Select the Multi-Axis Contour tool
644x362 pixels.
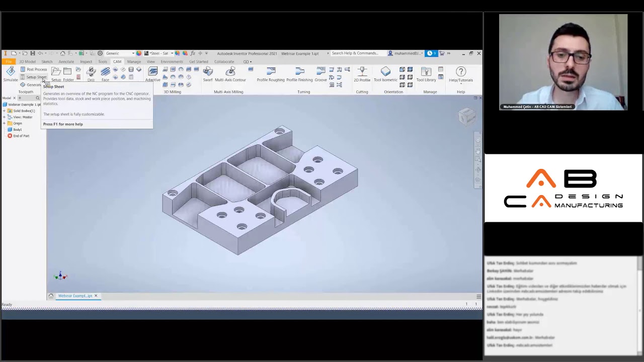click(x=230, y=74)
